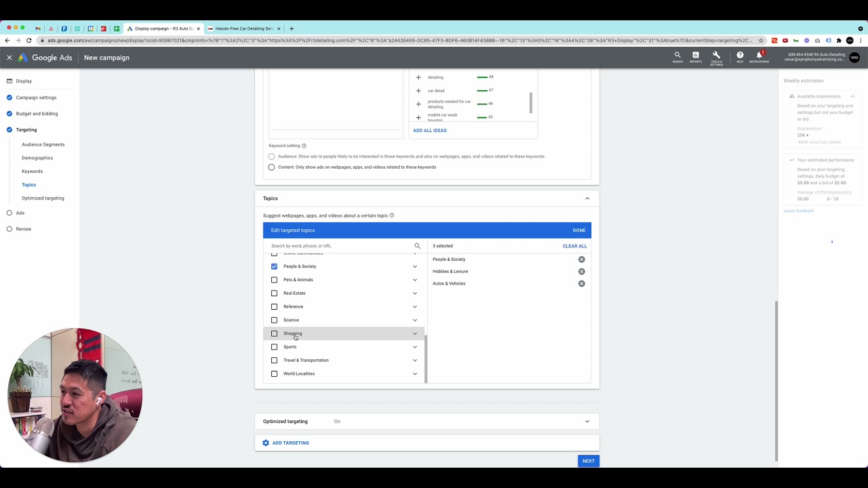Open the Reports icon in header
868x488 pixels.
[x=696, y=56]
